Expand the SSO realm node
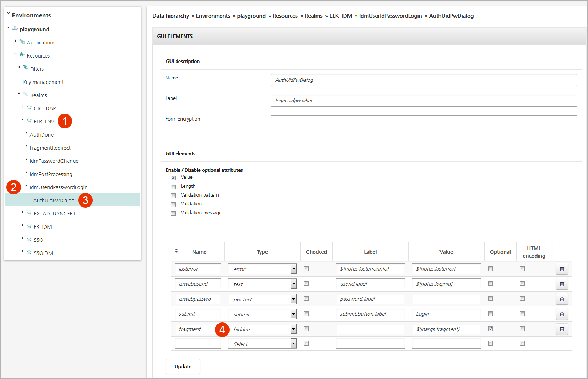 (23, 238)
